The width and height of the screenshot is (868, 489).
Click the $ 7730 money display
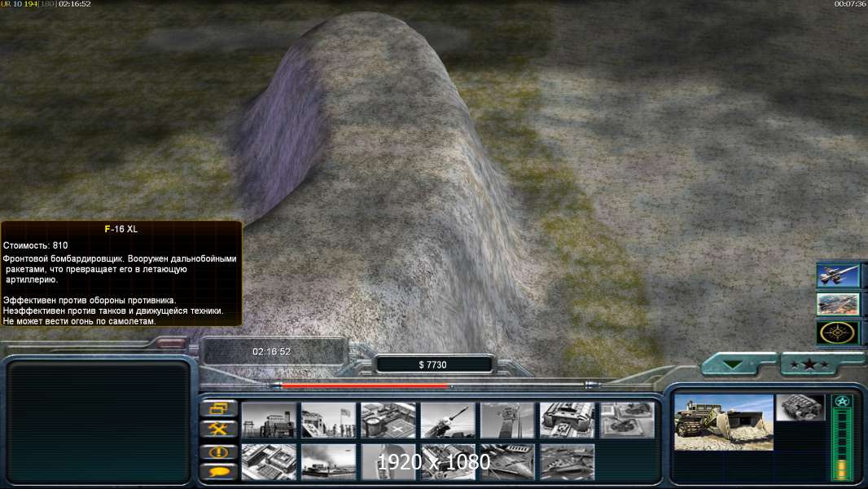coord(433,364)
